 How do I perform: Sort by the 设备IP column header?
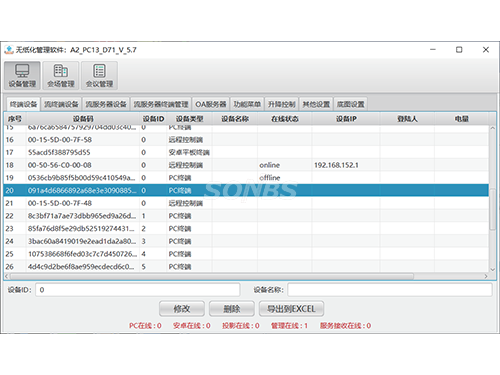coord(346,119)
